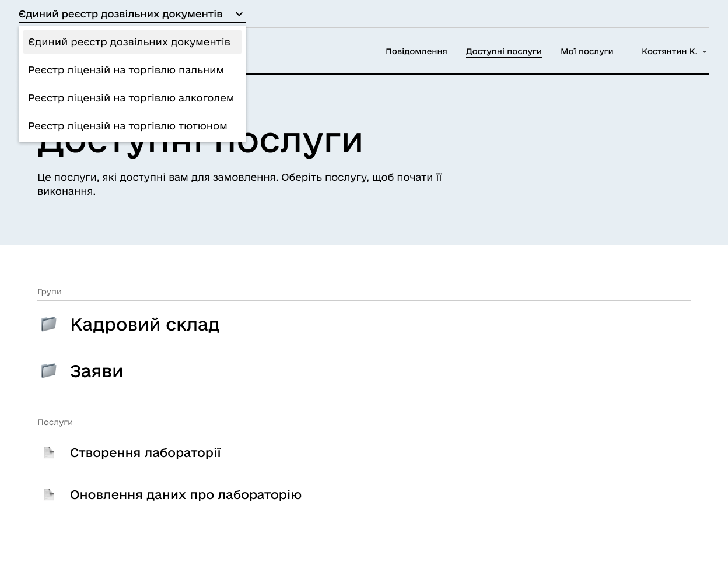The height and width of the screenshot is (583, 728).
Task: Open the Костянтин К. user menu arrow
Action: [x=705, y=52]
